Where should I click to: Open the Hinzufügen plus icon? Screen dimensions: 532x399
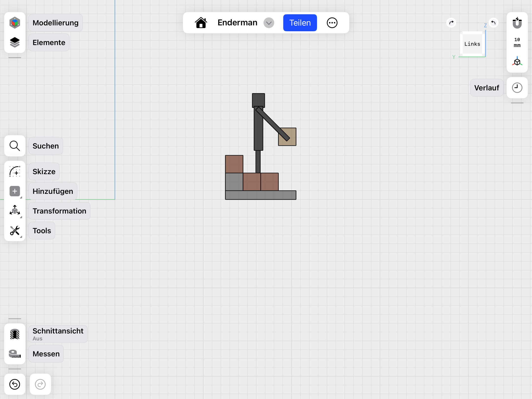(15, 191)
